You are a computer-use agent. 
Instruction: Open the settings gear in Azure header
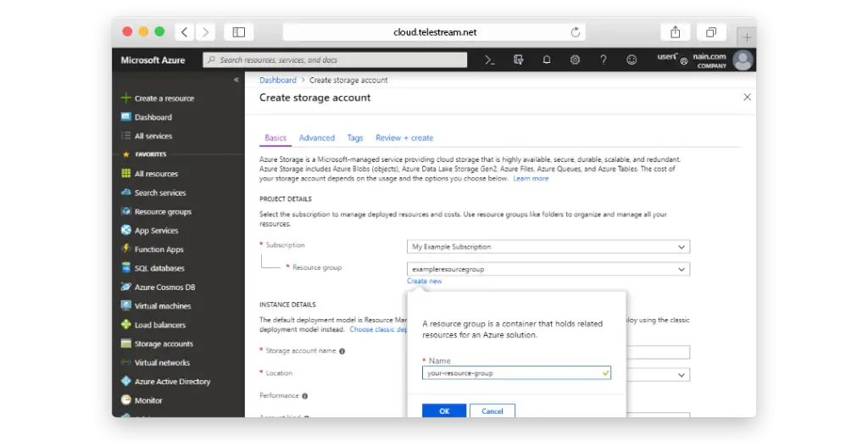(x=575, y=60)
